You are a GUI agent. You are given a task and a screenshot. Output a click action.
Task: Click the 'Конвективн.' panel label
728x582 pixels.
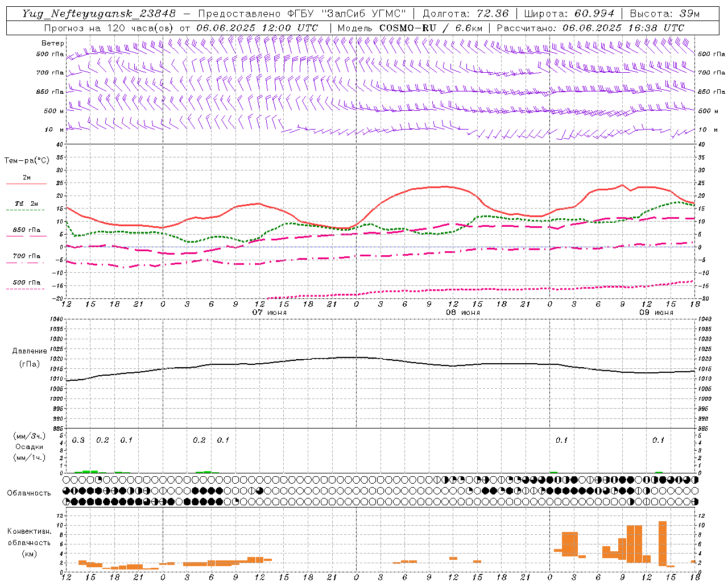(29, 531)
